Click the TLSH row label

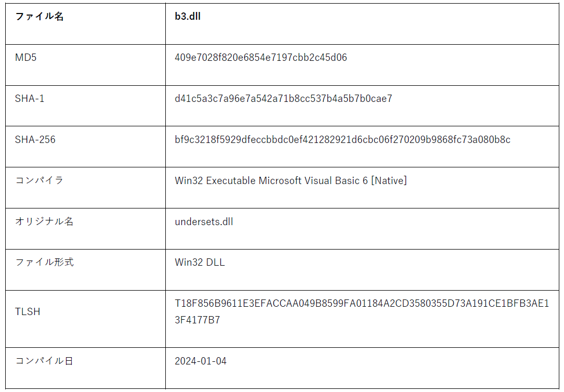[x=28, y=312]
